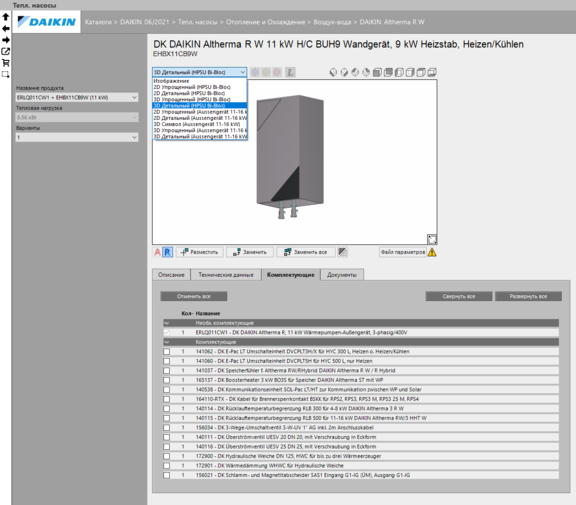Select the second isometric cube view icon
This screenshot has height=505, width=576.
click(x=344, y=72)
